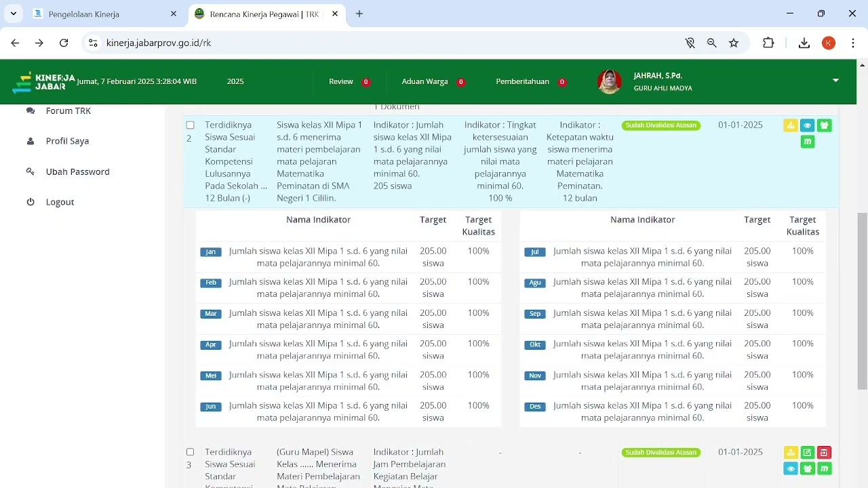Switch to Pengelolaan Kinerja tab
This screenshot has height=488, width=868.
point(105,14)
